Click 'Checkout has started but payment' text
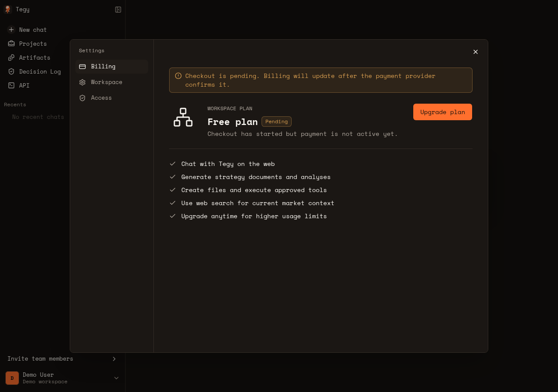558x392 pixels. 303,134
